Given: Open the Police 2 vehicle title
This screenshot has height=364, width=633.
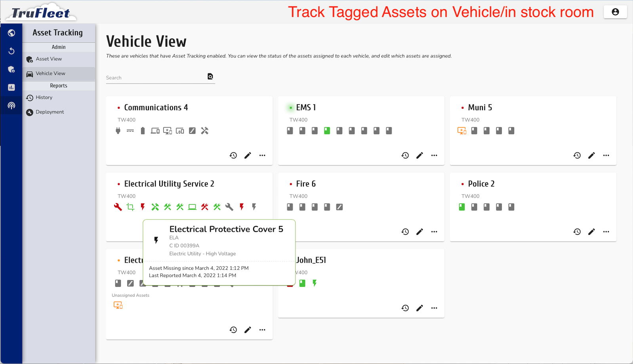Looking at the screenshot, I should [481, 184].
